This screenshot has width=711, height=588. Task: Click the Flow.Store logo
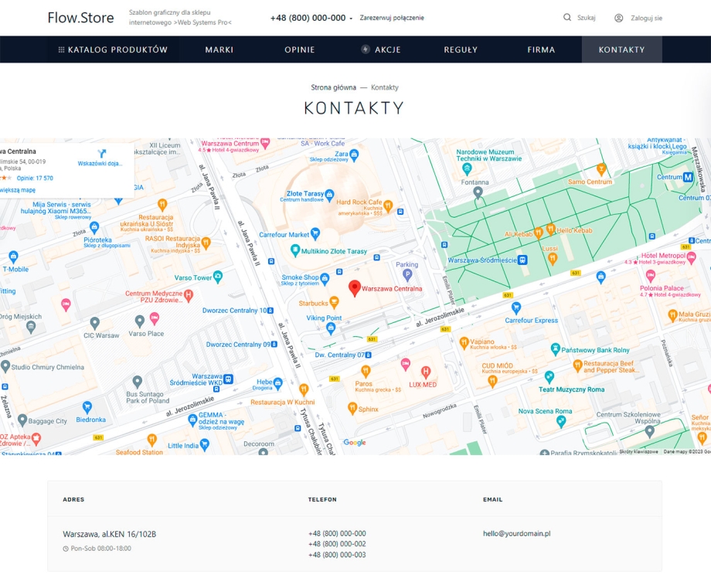point(80,18)
